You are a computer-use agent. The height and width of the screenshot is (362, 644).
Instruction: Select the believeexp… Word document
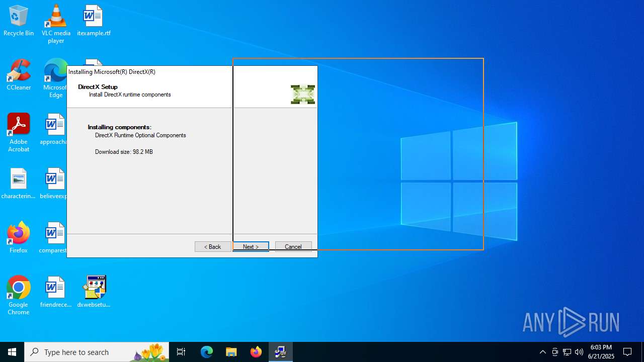pos(54,184)
